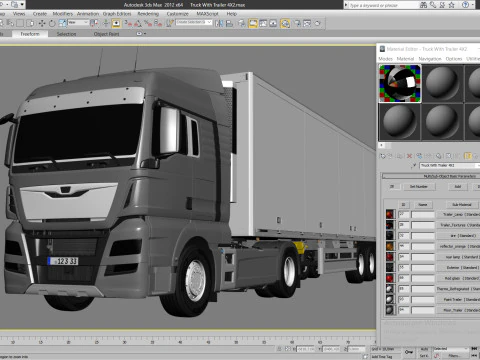Screen dimensions: 480x360
Task: Toggle the Graphite Modeling Tools ribbon icon
Action: [x=253, y=23]
